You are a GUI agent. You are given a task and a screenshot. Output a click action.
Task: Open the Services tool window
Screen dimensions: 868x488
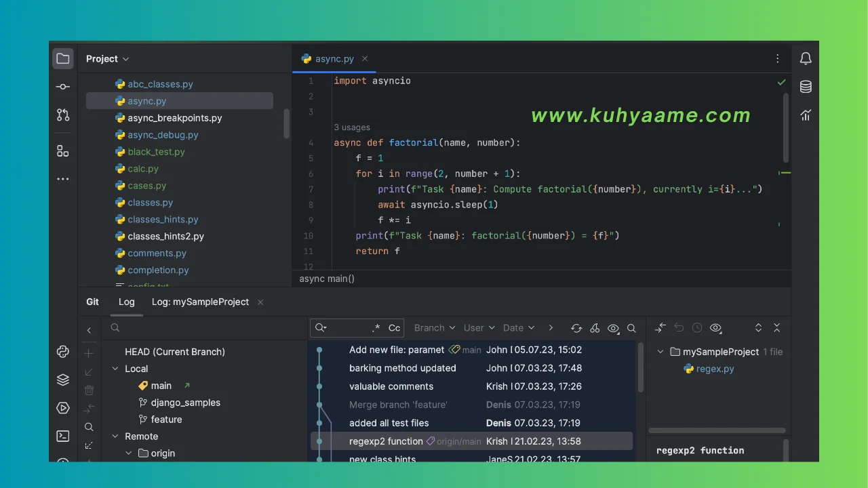pyautogui.click(x=63, y=408)
